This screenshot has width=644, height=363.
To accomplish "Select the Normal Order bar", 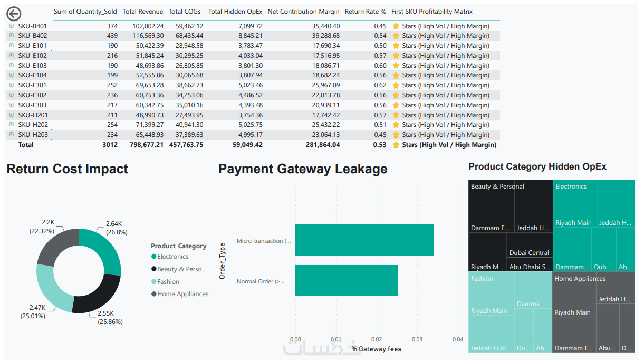I will click(x=347, y=281).
